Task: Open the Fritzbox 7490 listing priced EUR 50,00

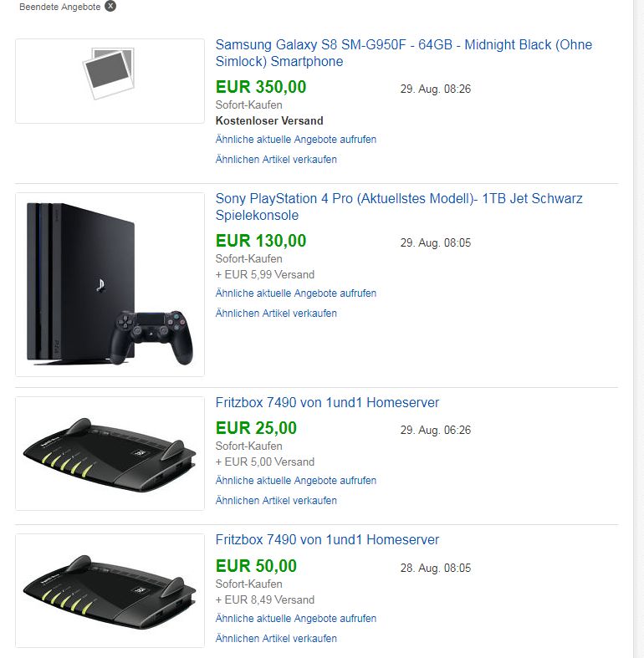Action: (327, 540)
